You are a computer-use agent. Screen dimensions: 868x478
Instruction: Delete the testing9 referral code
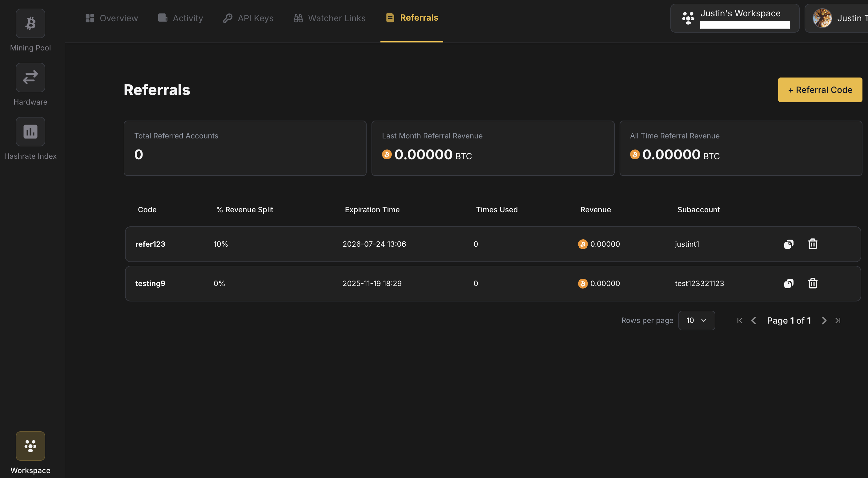[x=813, y=283]
